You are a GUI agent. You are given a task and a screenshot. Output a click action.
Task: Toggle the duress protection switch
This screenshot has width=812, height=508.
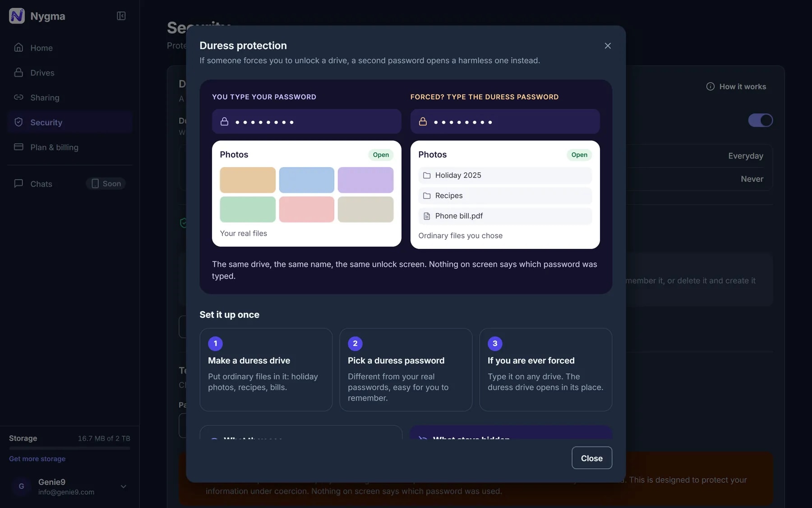(x=761, y=120)
